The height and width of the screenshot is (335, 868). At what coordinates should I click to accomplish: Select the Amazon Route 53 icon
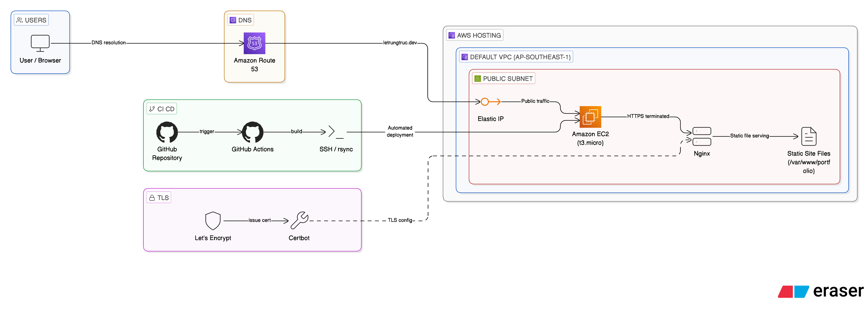point(254,43)
